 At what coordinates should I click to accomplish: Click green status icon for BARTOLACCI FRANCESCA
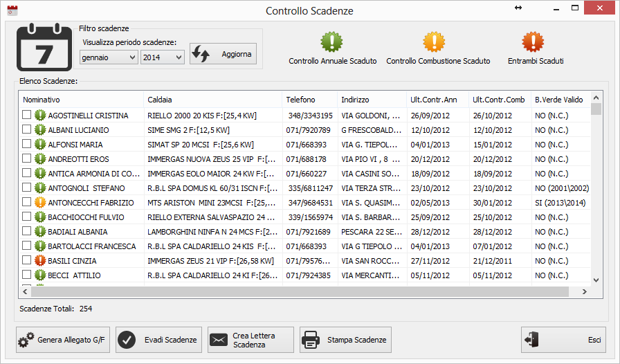click(x=40, y=246)
